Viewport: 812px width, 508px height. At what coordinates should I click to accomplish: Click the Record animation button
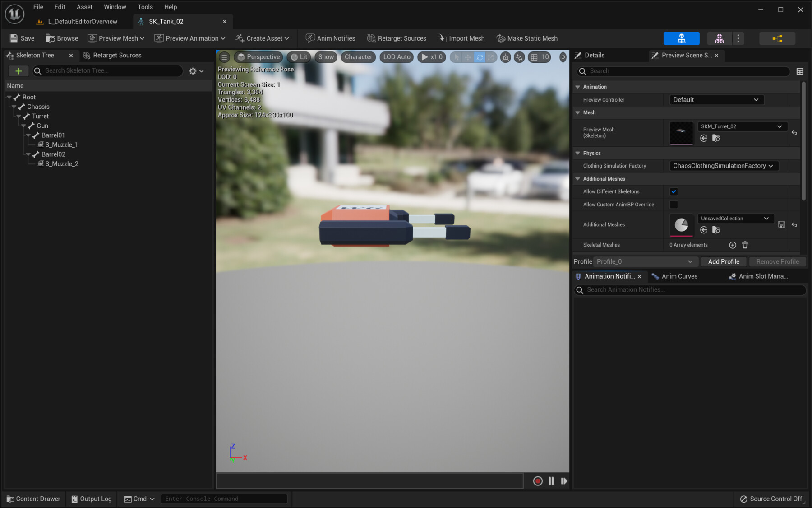pos(538,481)
